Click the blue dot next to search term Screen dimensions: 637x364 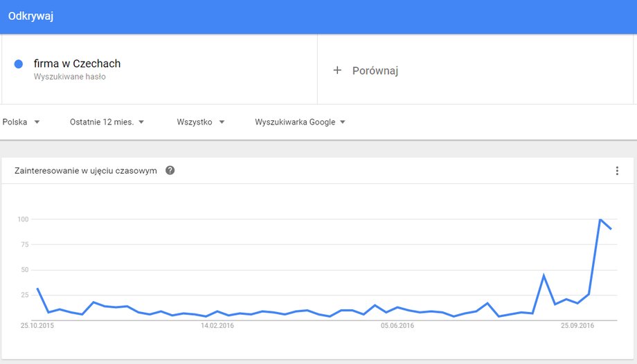coord(18,64)
